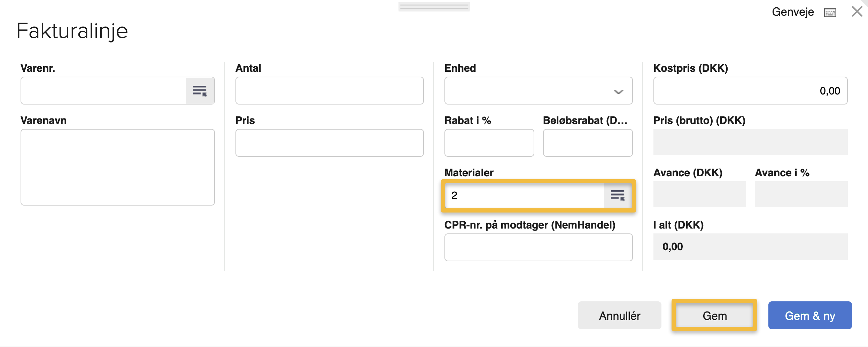Click the CPR-nr. på modtager field
This screenshot has width=868, height=347.
click(538, 248)
